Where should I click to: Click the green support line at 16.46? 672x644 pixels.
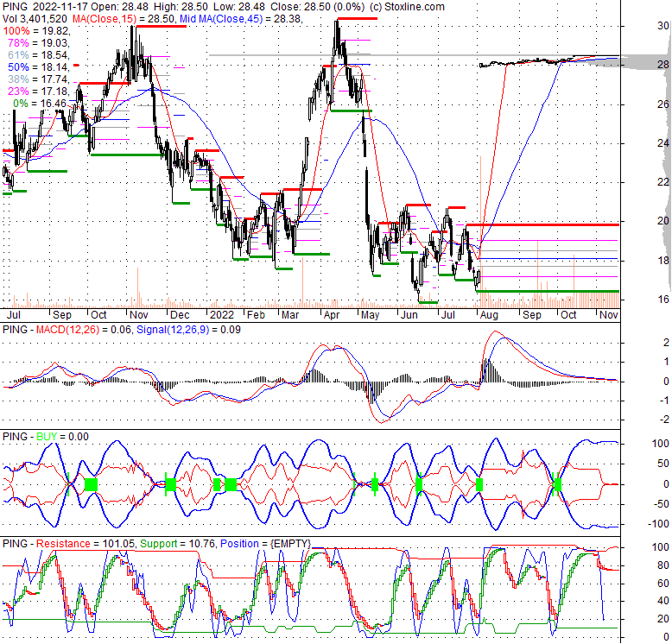tap(548, 291)
